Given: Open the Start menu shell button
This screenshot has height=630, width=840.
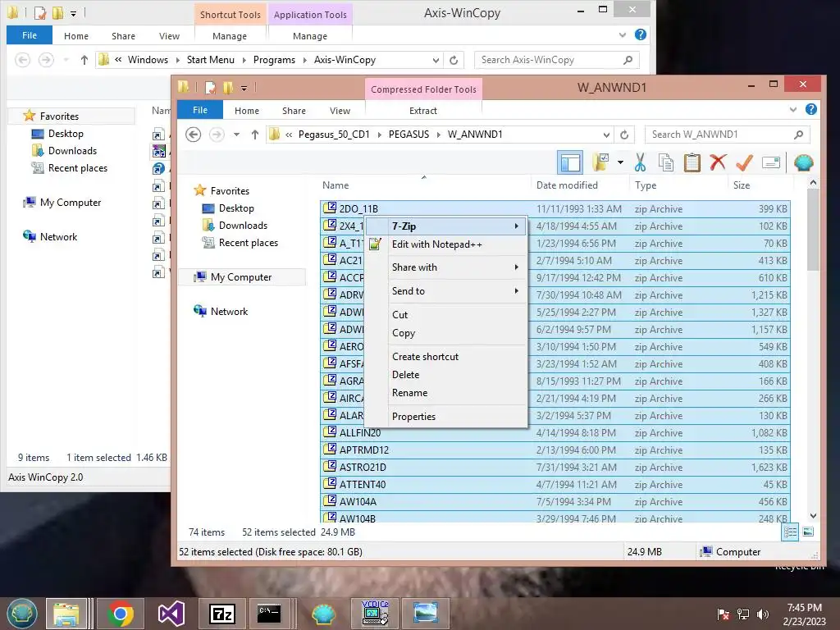Looking at the screenshot, I should coord(21,614).
